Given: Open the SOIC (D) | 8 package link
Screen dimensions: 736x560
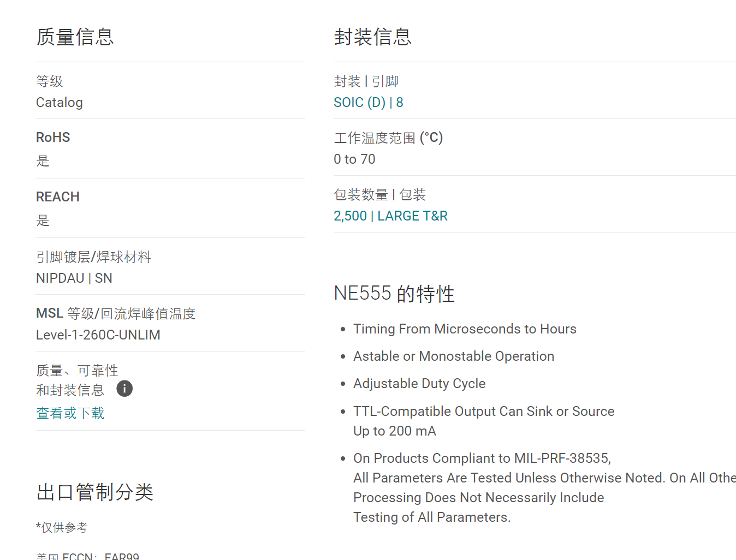Looking at the screenshot, I should click(369, 103).
